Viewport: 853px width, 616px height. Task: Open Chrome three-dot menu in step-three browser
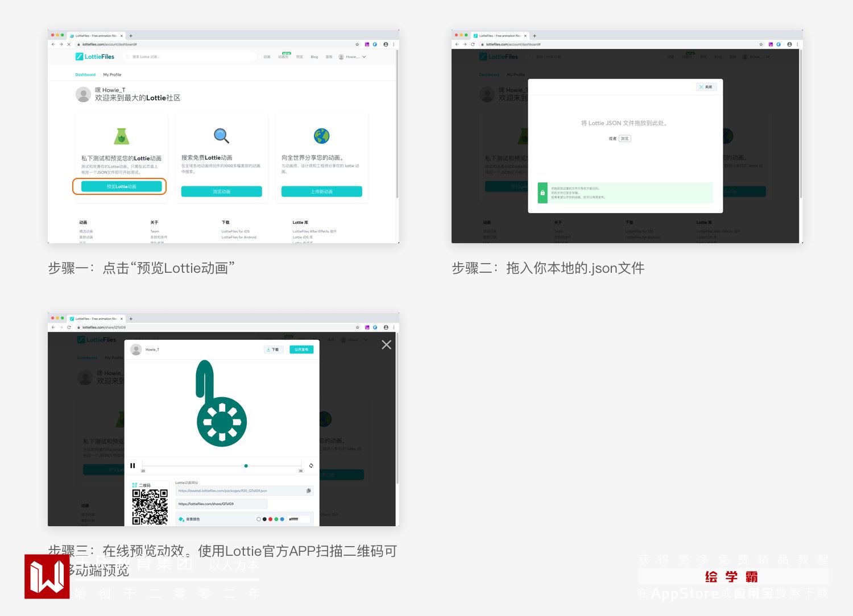point(394,327)
